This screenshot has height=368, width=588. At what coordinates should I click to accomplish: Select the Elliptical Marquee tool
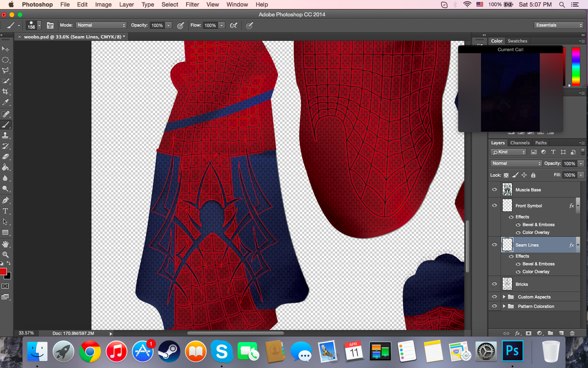(5, 60)
